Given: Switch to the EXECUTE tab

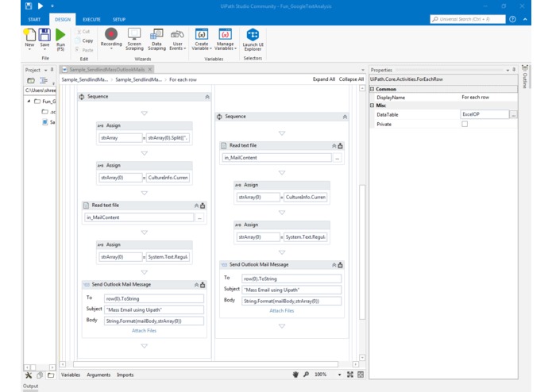Looking at the screenshot, I should (91, 19).
